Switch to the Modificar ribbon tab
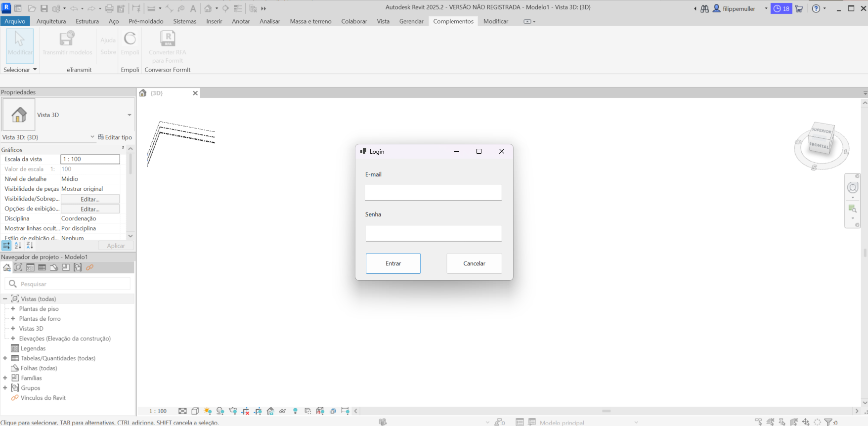Image resolution: width=868 pixels, height=426 pixels. (496, 21)
